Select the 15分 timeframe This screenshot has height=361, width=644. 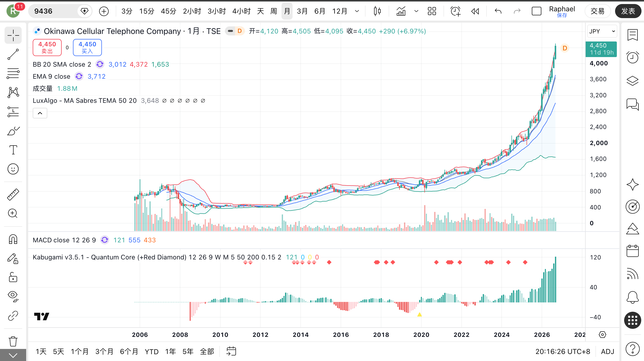point(147,11)
